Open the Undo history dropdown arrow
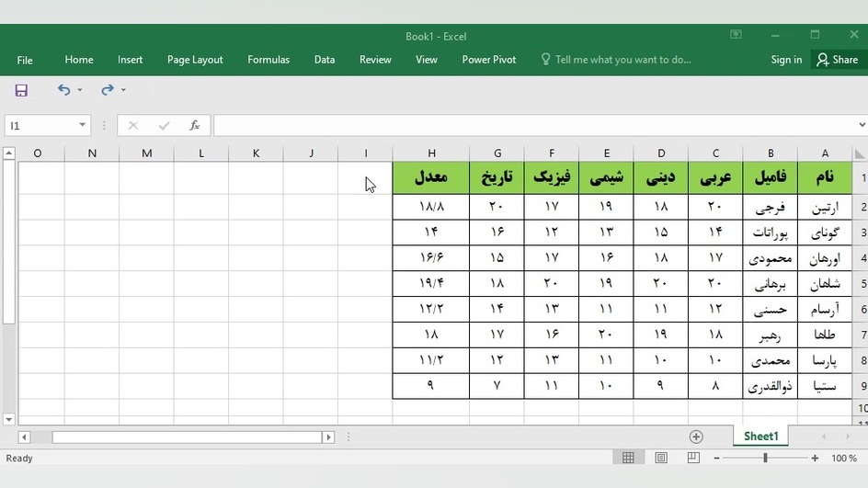Viewport: 868px width, 488px height. 80,90
